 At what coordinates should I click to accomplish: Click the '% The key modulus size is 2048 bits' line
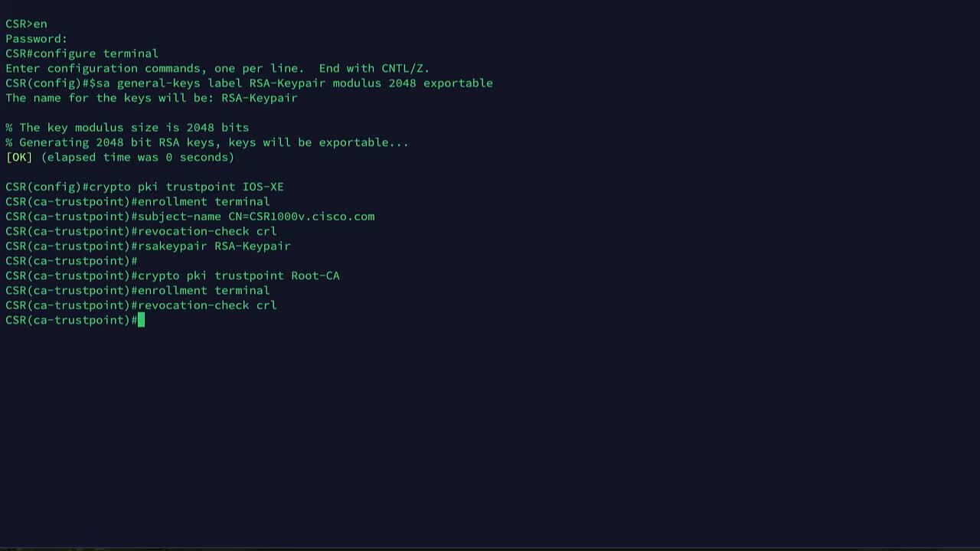(x=127, y=127)
